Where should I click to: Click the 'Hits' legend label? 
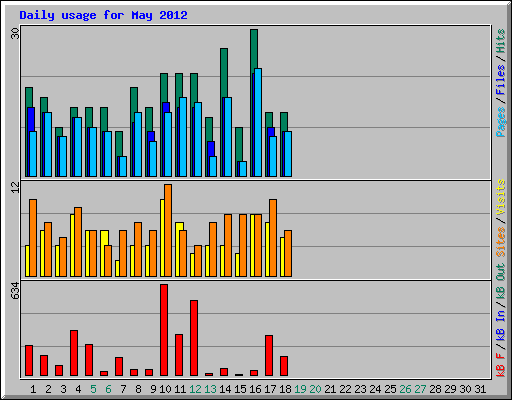coord(500,41)
